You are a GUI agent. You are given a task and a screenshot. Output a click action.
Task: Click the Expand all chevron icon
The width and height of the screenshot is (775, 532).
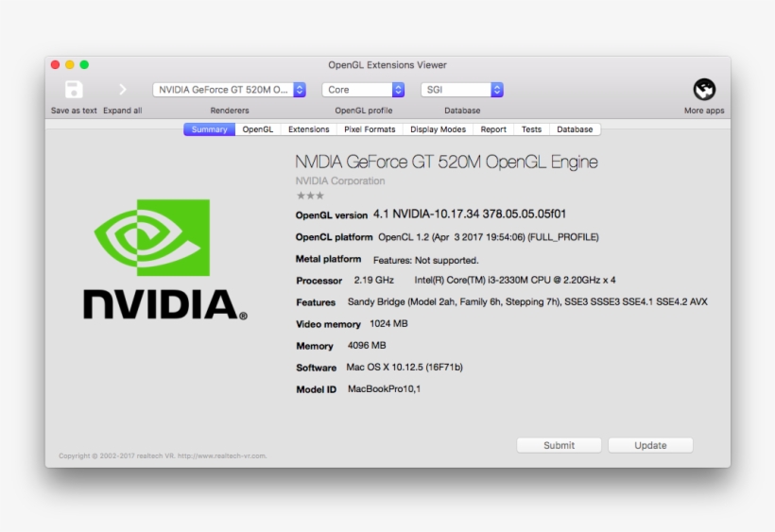pyautogui.click(x=123, y=90)
